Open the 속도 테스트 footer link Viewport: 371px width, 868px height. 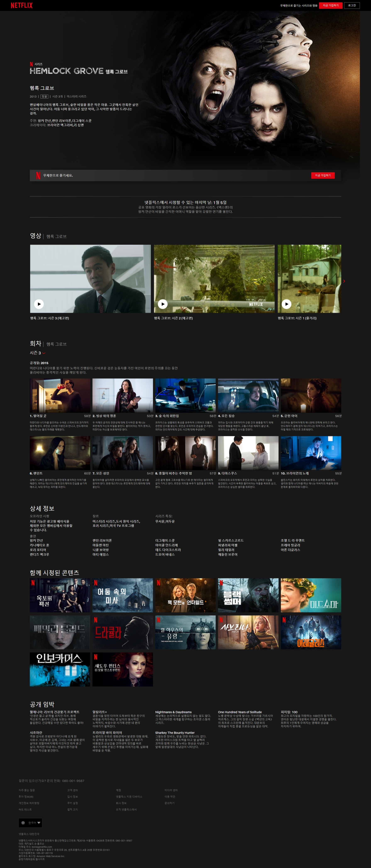click(25, 809)
